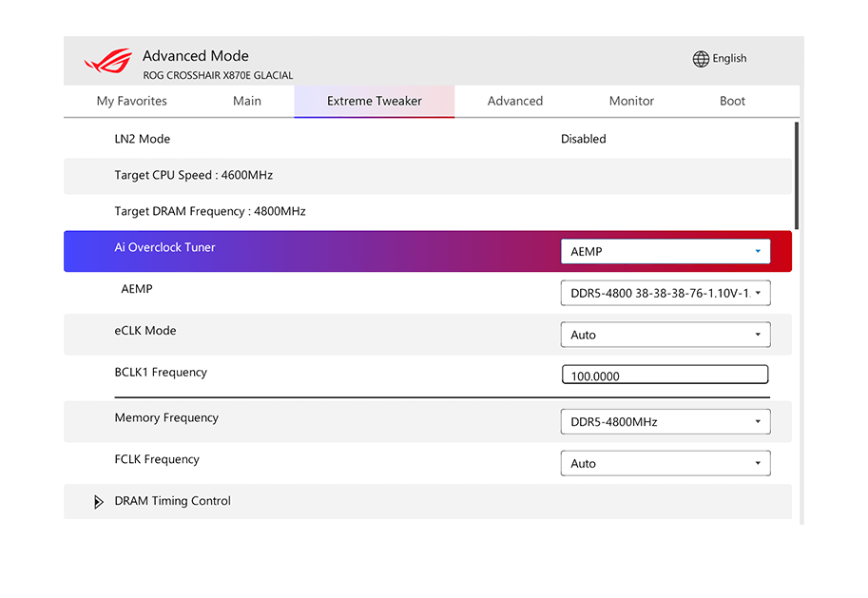The width and height of the screenshot is (868, 598).
Task: Click the LN2 Mode Disabled value
Action: (583, 139)
